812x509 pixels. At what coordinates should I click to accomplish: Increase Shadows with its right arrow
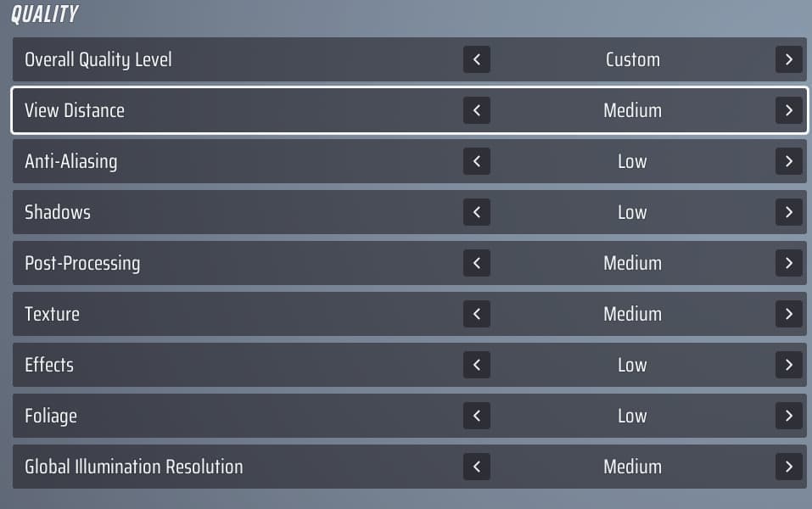[x=788, y=212]
